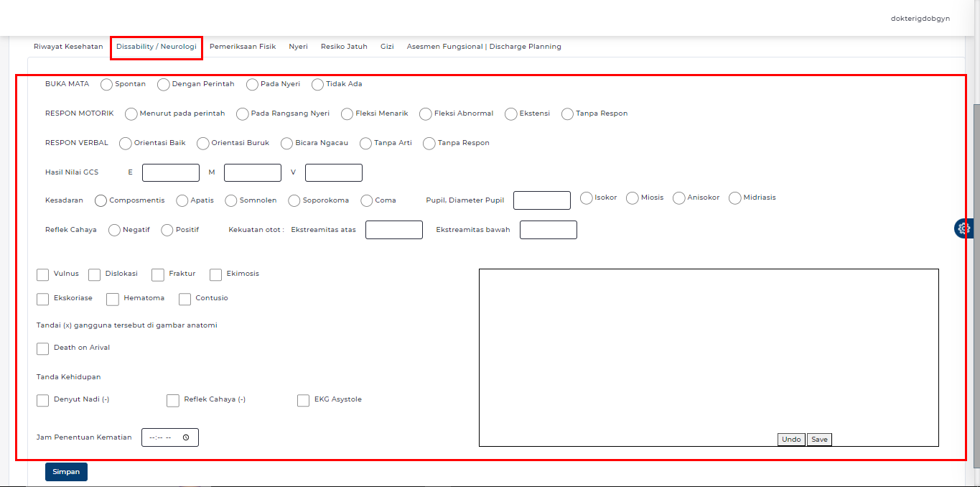The height and width of the screenshot is (487, 980).
Task: Click Undo under the anatomy canvas
Action: [791, 440]
